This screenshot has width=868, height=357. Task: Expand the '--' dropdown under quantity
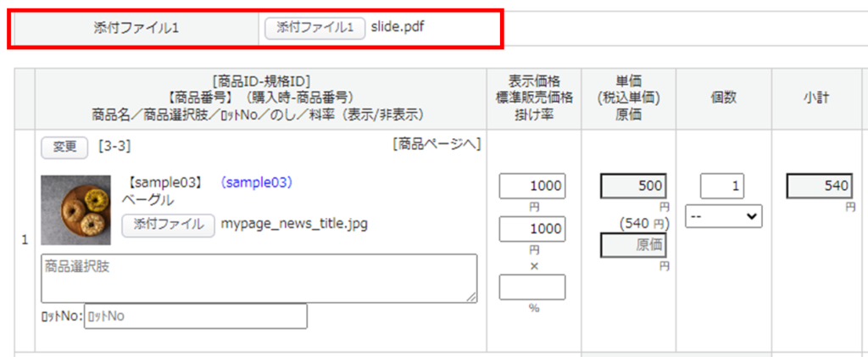point(724,216)
